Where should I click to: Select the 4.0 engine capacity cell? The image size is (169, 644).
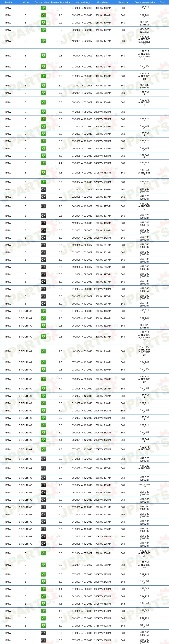pos(60,156)
